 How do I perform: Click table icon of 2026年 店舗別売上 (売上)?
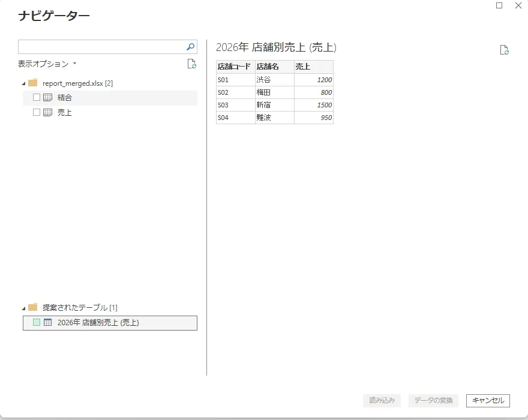click(x=48, y=322)
